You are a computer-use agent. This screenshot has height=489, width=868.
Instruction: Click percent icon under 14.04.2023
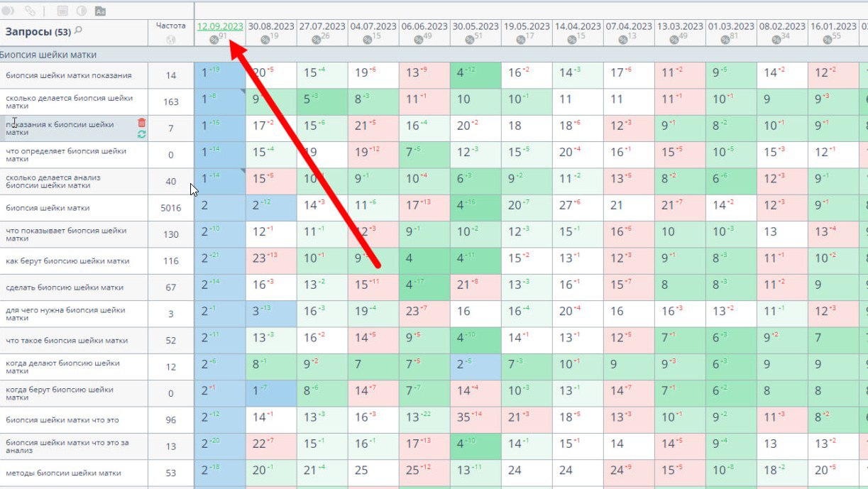(572, 40)
